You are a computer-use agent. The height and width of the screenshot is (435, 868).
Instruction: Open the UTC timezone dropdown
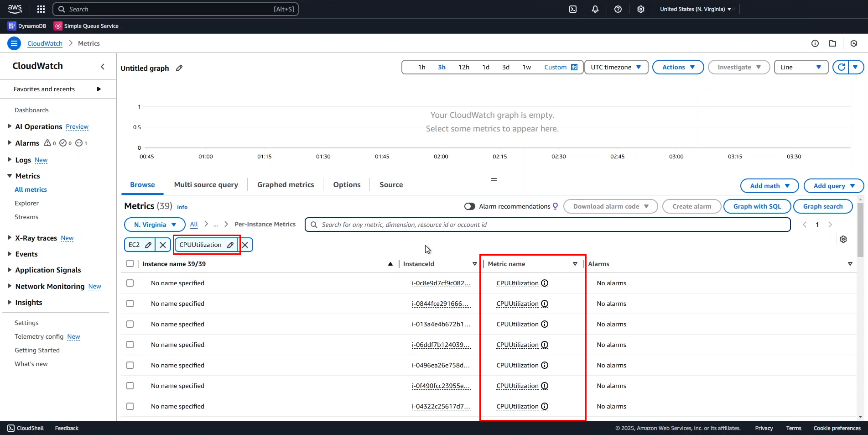(616, 67)
